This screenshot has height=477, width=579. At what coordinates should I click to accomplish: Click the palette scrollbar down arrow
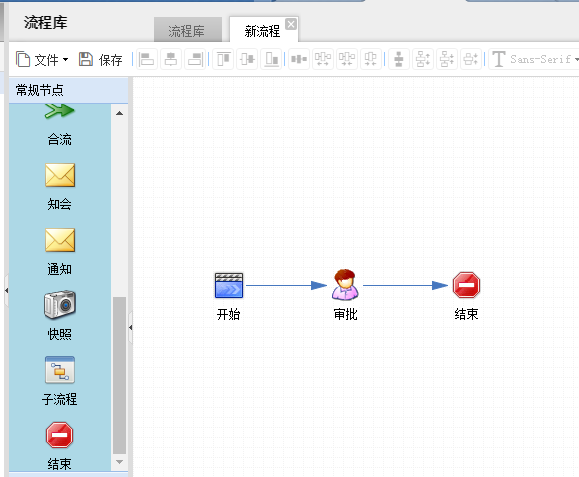119,461
